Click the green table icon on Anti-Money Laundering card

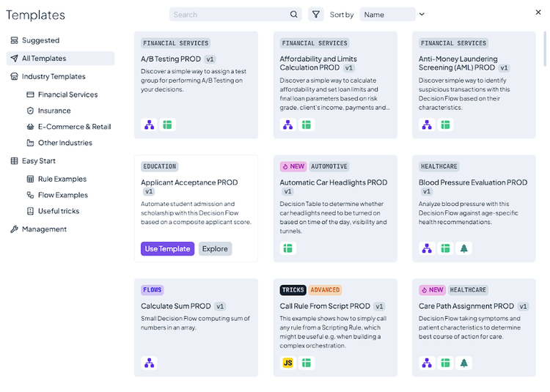[445, 125]
